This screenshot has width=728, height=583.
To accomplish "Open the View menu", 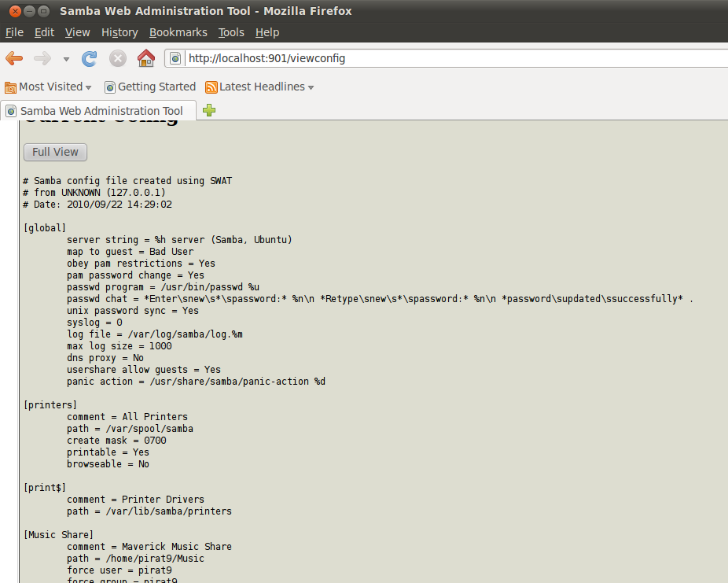I will tap(78, 32).
